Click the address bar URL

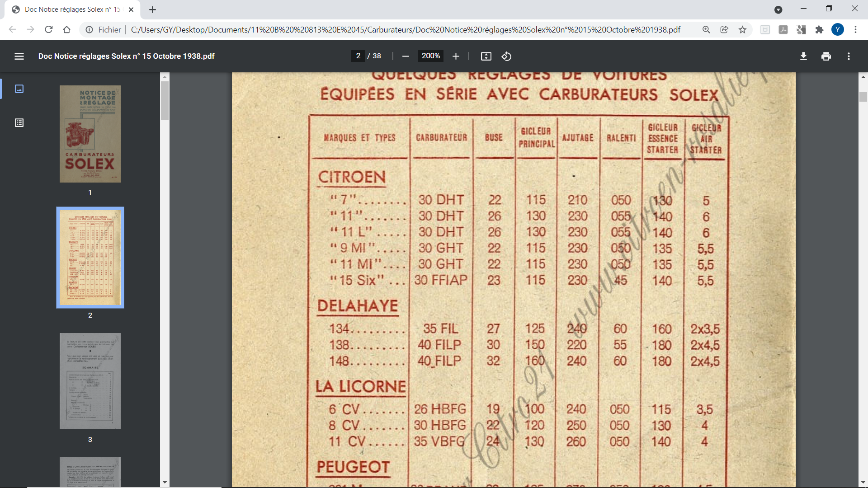click(x=405, y=29)
